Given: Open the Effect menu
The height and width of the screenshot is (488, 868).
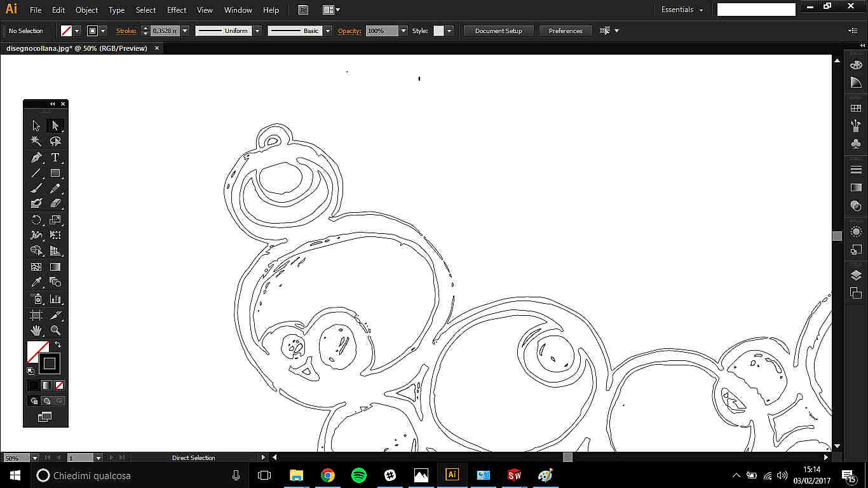Looking at the screenshot, I should (177, 10).
